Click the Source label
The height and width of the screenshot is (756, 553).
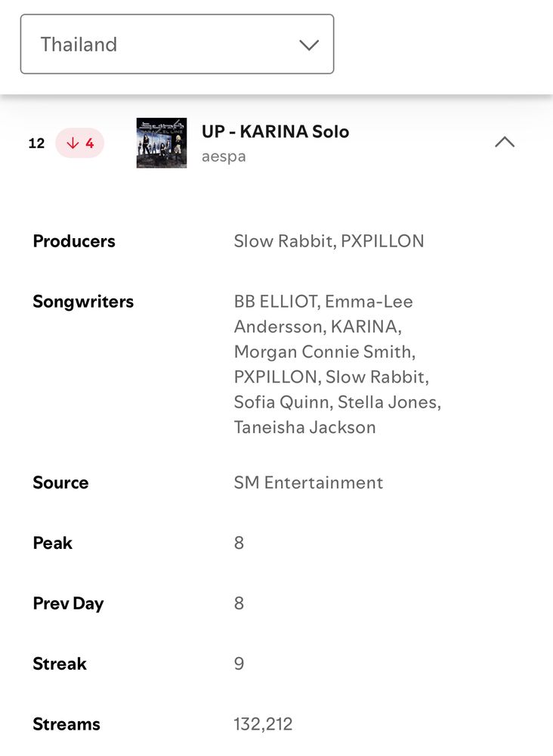[x=60, y=482]
